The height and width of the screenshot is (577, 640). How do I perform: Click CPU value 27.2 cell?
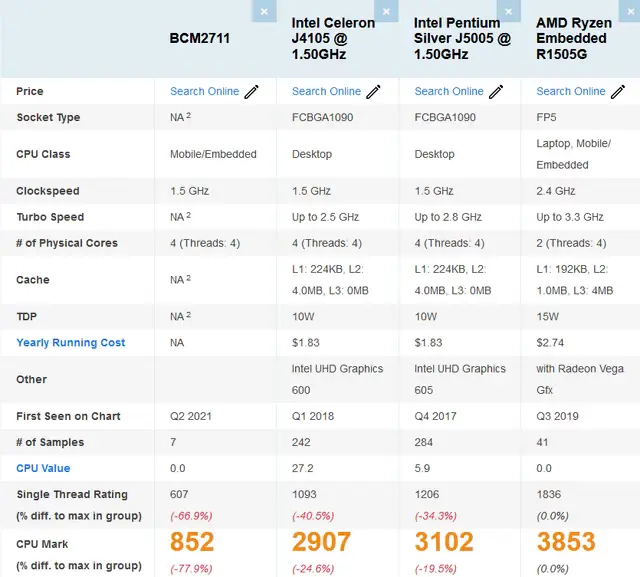(303, 468)
